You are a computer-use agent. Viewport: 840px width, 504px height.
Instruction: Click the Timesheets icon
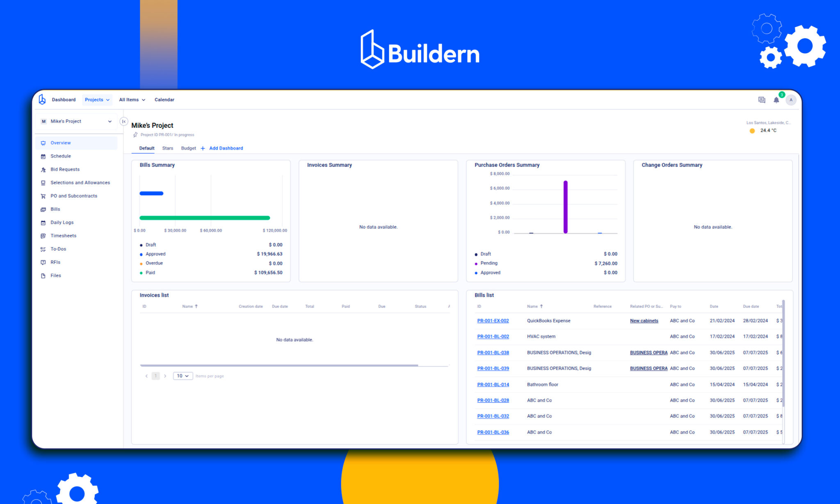click(x=43, y=236)
